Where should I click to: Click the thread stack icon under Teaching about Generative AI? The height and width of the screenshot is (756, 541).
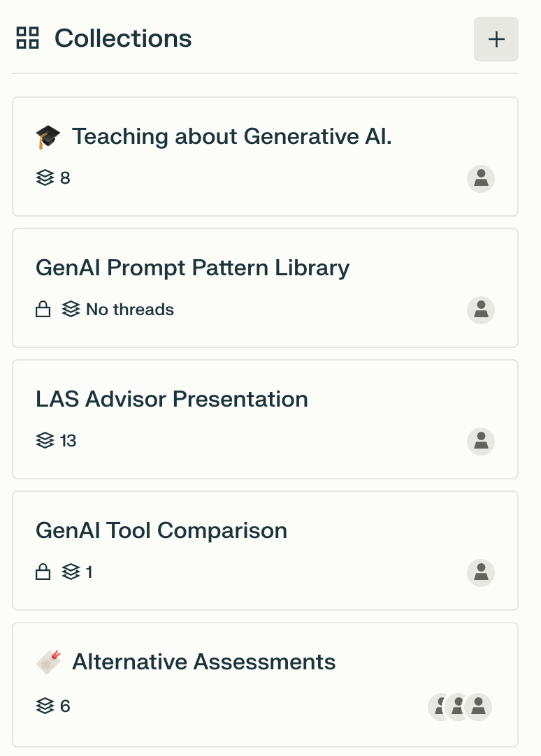pyautogui.click(x=44, y=177)
